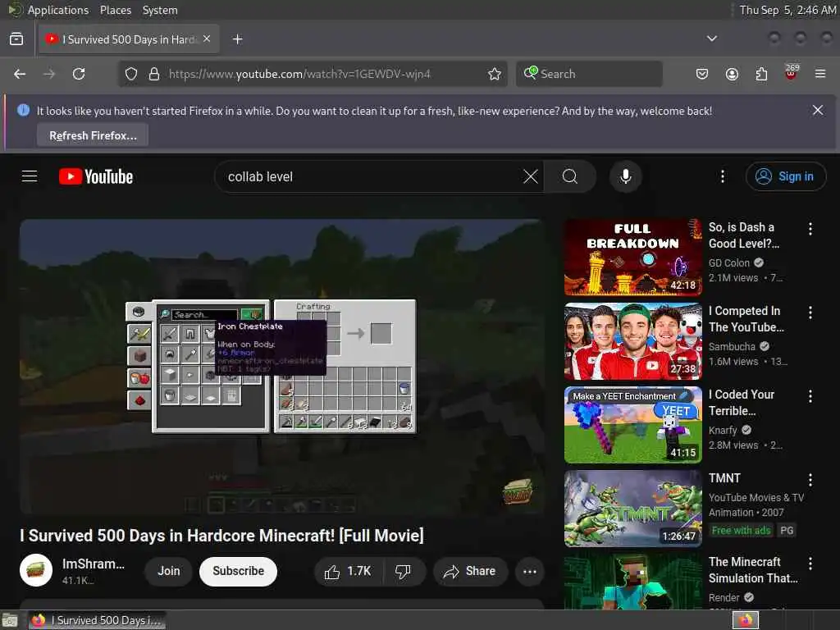840x630 pixels.
Task: Open the YouTube guide hamburger menu
Action: (x=30, y=176)
